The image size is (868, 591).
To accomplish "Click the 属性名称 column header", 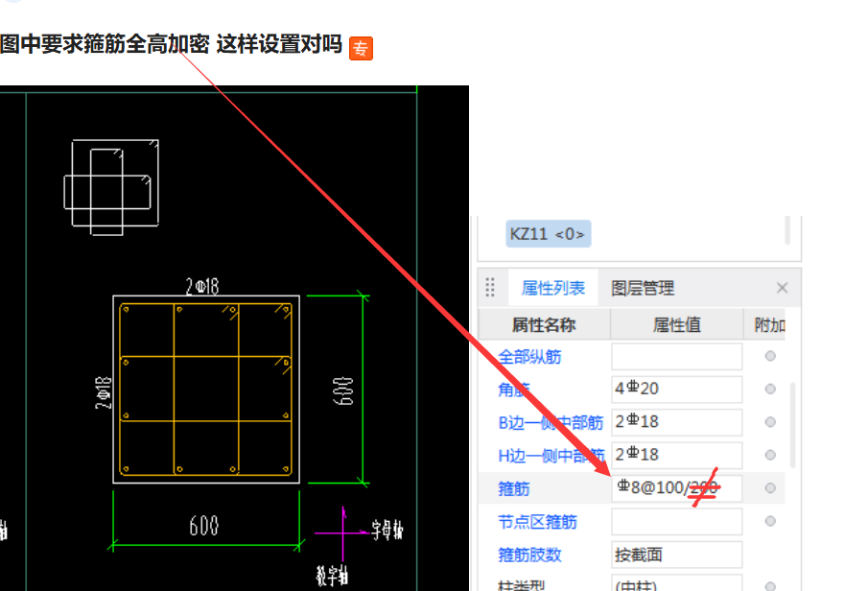I will (x=544, y=325).
